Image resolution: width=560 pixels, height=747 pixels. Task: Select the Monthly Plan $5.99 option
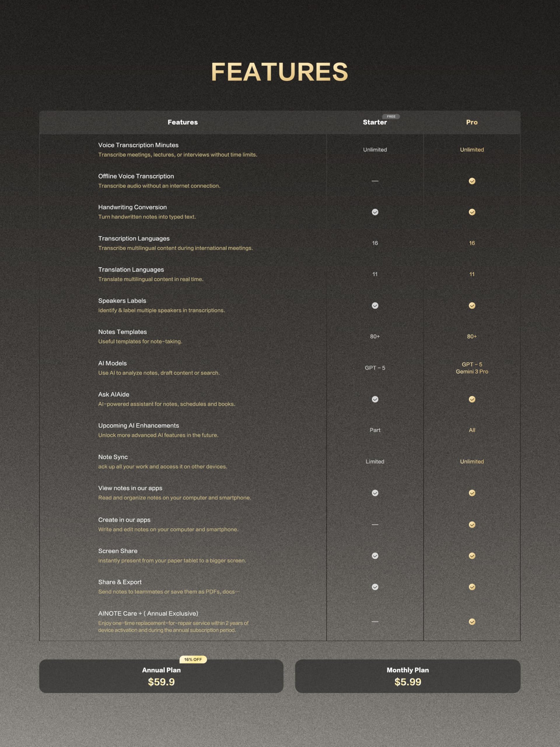coord(408,676)
